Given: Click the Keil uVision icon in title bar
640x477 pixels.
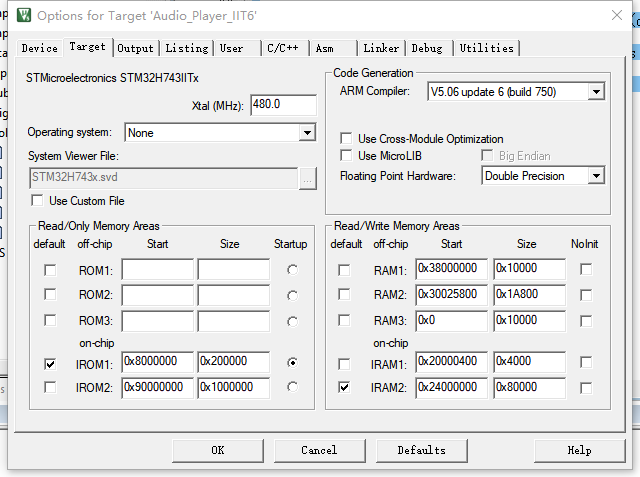Looking at the screenshot, I should 24,15.
